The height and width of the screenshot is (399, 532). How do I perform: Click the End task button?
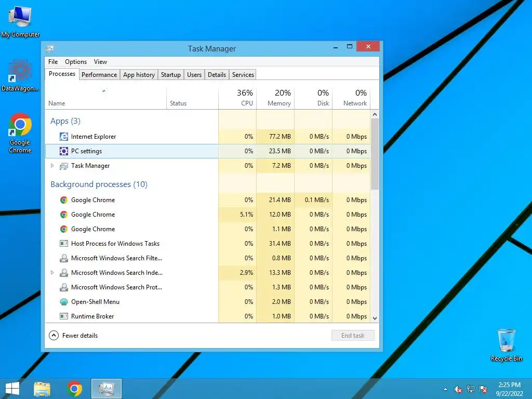353,336
